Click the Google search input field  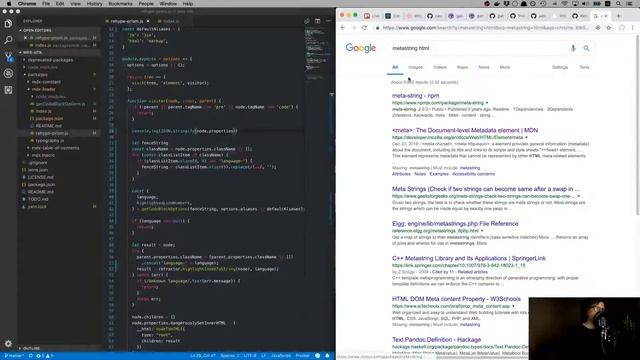click(x=478, y=48)
